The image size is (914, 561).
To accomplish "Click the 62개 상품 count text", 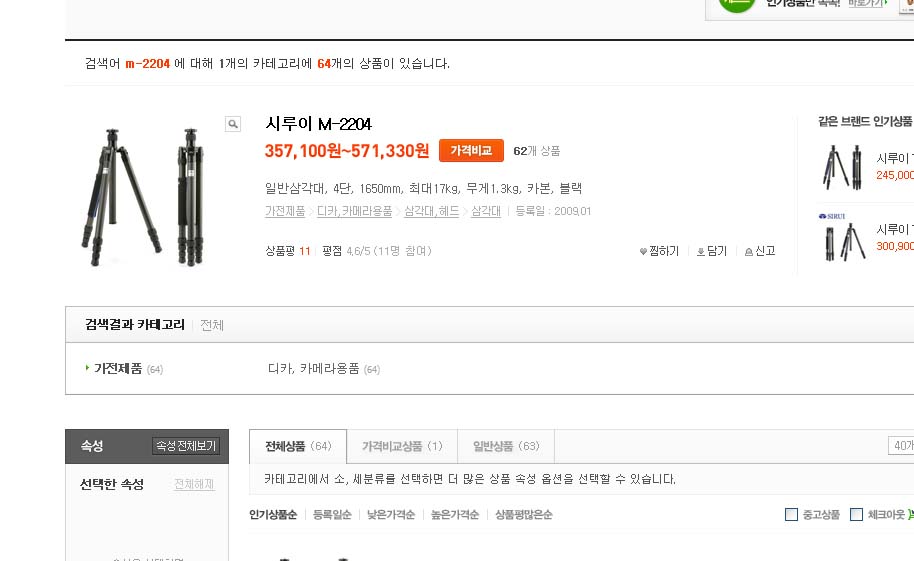I will tap(536, 151).
